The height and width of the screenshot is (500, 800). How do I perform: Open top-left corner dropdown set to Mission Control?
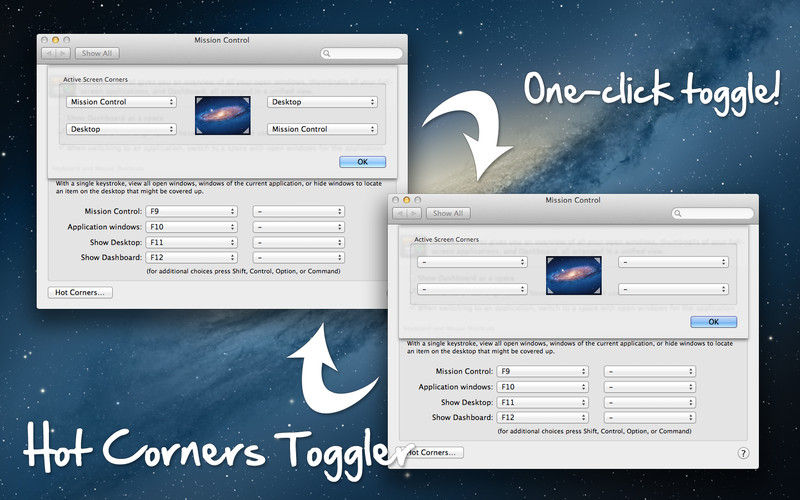coord(121,102)
